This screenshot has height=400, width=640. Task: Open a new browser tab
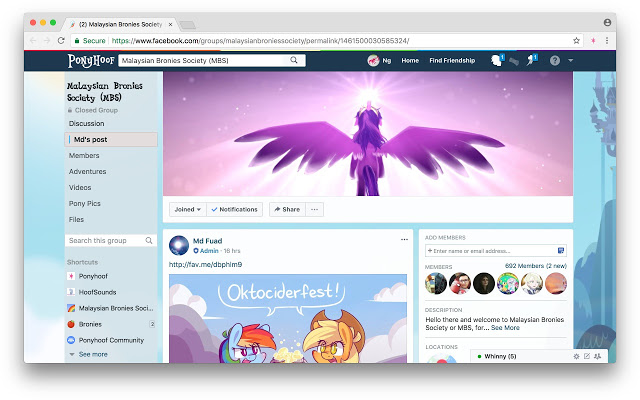pos(188,25)
